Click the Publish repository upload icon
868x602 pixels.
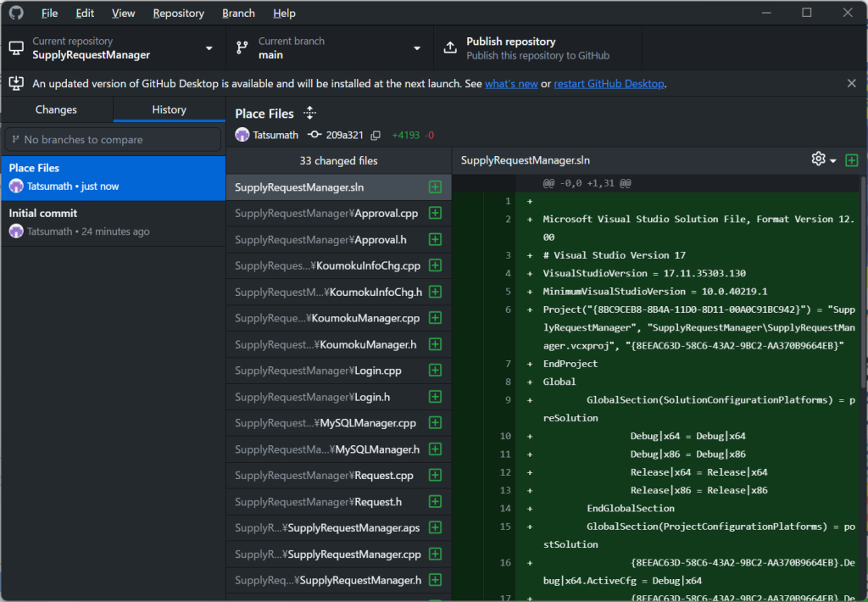tap(451, 48)
